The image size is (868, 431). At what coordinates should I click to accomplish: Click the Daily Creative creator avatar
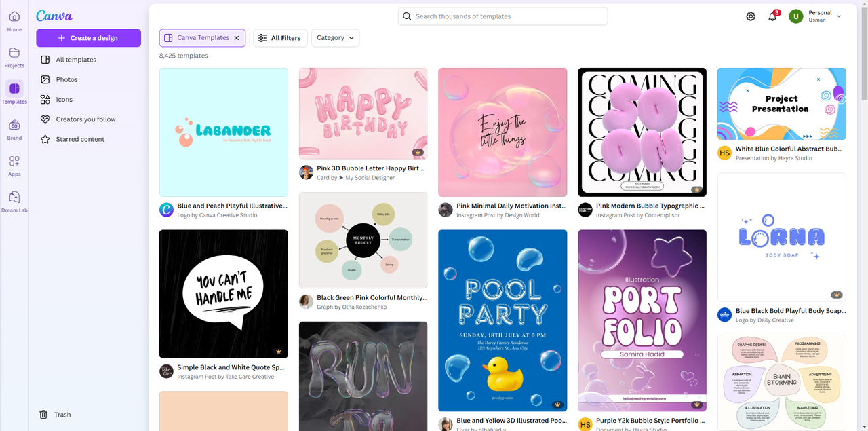tap(725, 315)
